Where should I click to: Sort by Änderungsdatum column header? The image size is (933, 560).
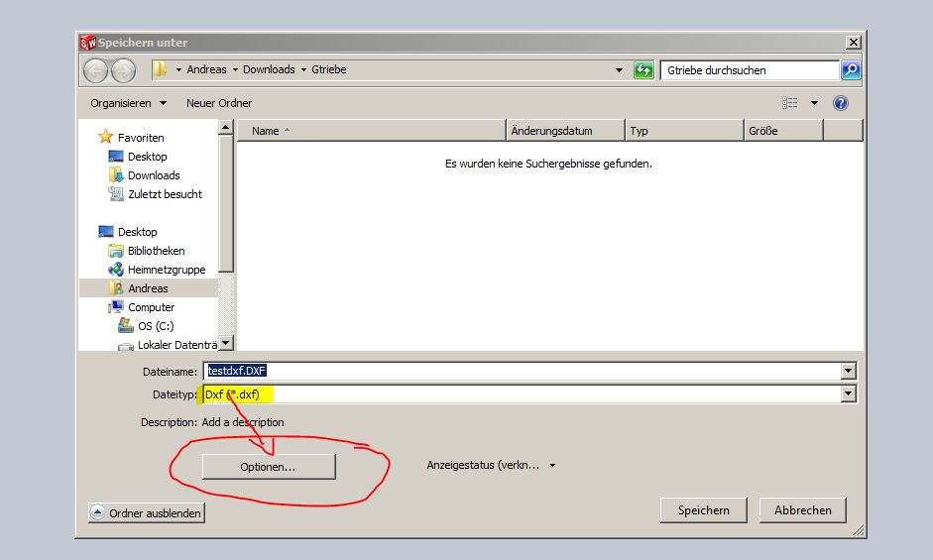565,130
